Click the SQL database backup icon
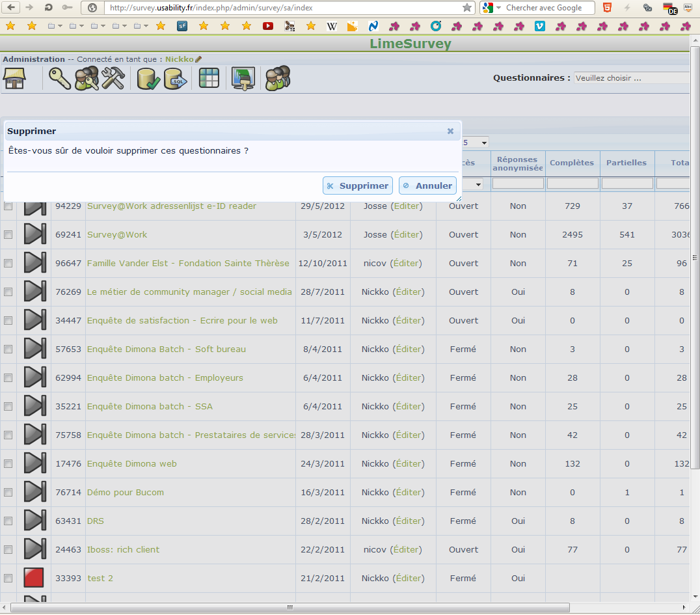This screenshot has height=615, width=700. point(175,79)
